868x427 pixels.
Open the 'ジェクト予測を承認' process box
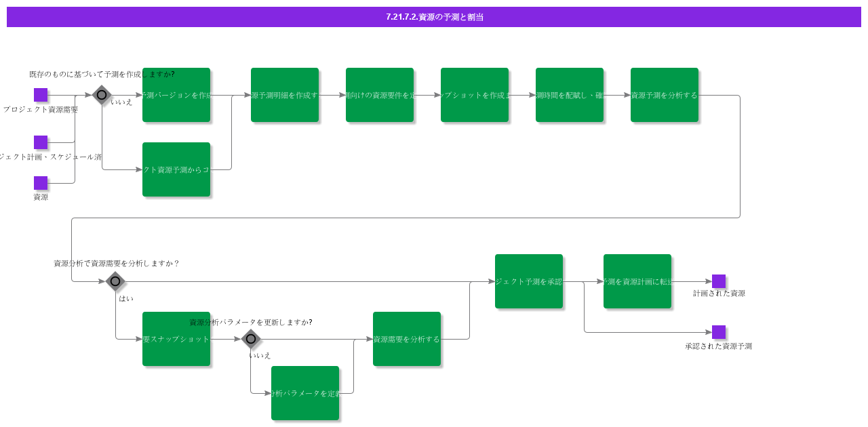click(529, 281)
